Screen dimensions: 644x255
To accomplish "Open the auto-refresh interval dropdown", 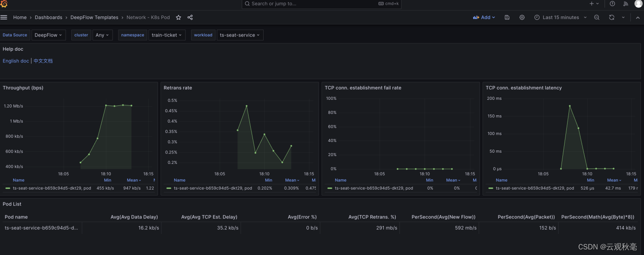I will coord(623,18).
